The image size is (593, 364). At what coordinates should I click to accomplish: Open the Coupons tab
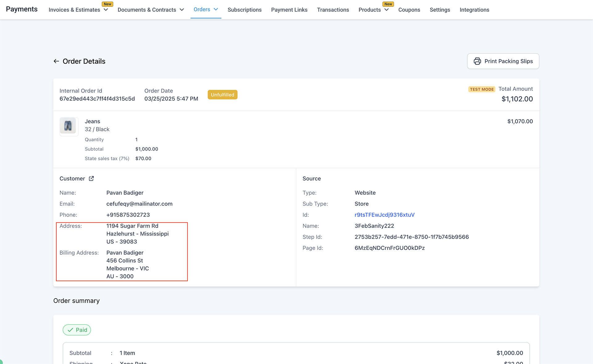[409, 10]
